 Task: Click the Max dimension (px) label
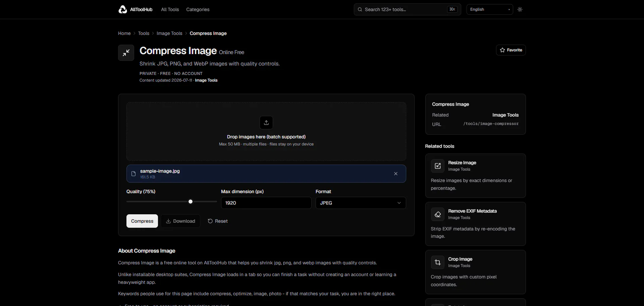[242, 191]
